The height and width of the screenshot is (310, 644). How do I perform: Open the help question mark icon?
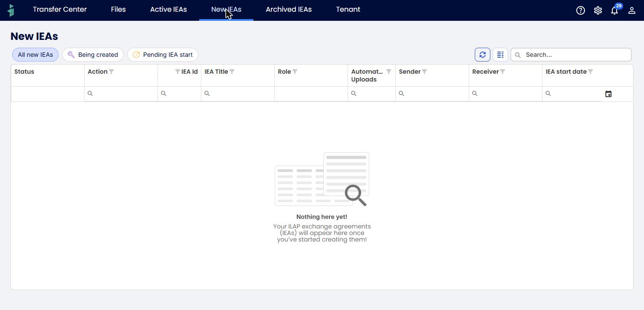pos(581,10)
